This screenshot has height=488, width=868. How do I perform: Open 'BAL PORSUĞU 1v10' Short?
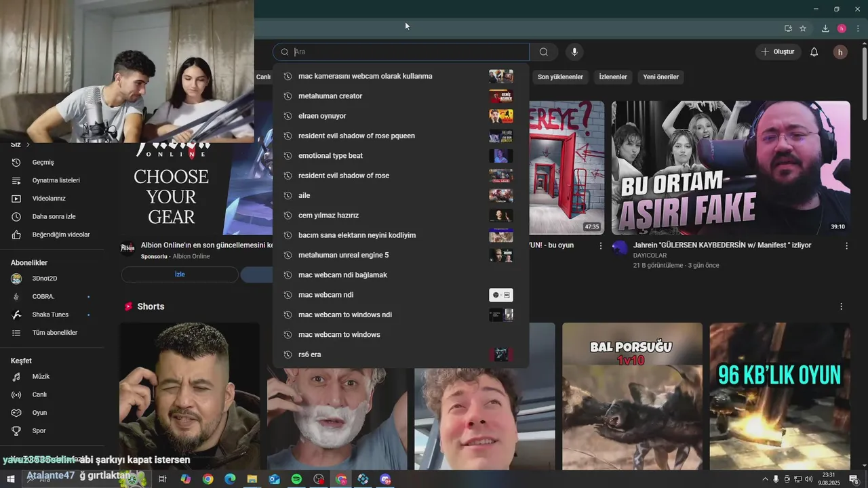pyautogui.click(x=632, y=396)
